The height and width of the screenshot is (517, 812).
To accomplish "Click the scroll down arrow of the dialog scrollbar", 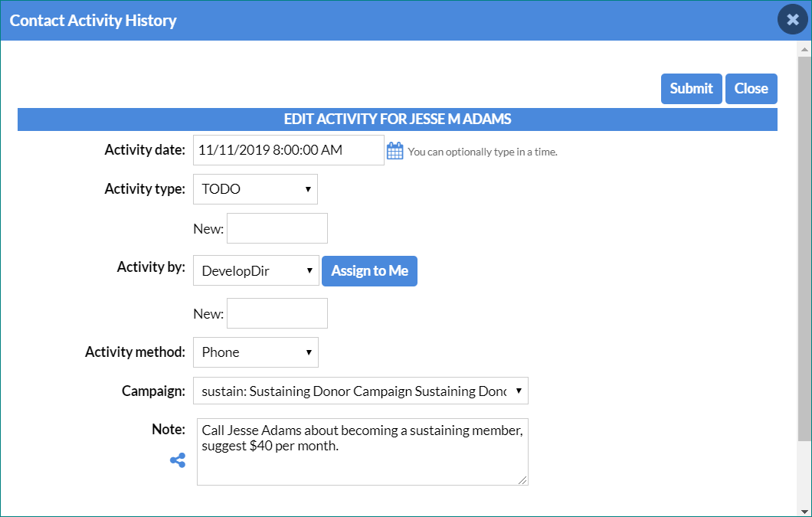I will tap(804, 510).
